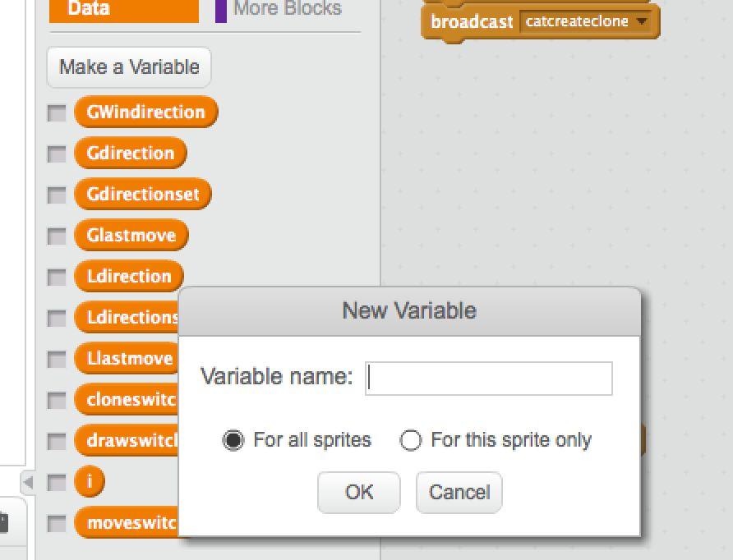
Task: Collapse the palette using the gray arrow
Action: 28,482
